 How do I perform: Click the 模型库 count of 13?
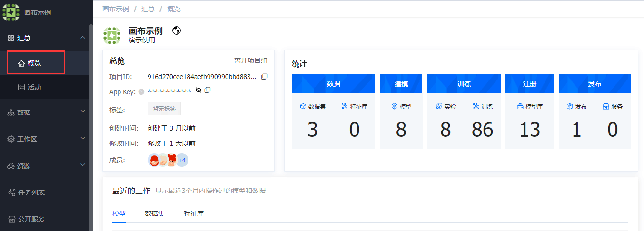point(530,130)
